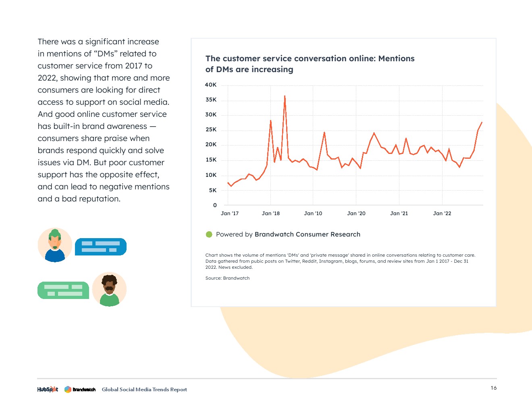The height and width of the screenshot is (411, 532).
Task: Click the green chat bubble icon
Action: click(63, 290)
